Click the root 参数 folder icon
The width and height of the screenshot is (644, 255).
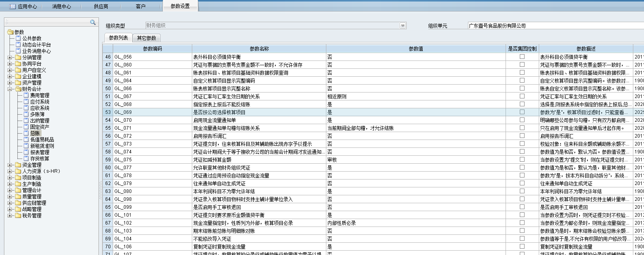click(x=10, y=32)
